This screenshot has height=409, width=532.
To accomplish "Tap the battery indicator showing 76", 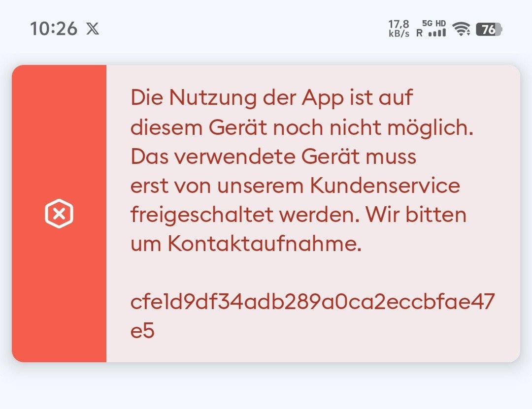I will [x=489, y=29].
